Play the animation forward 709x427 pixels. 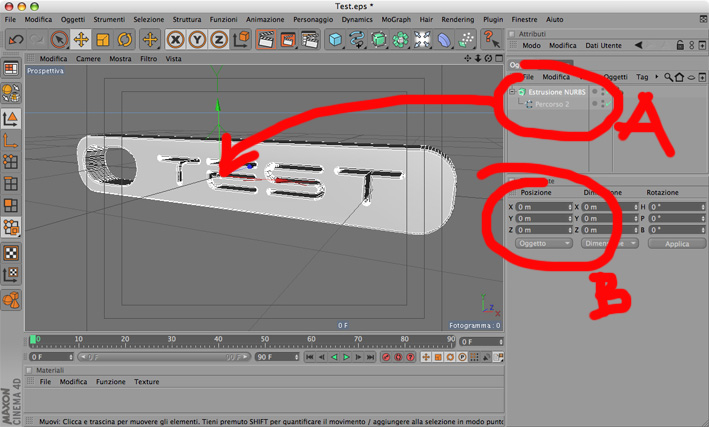[346, 357]
